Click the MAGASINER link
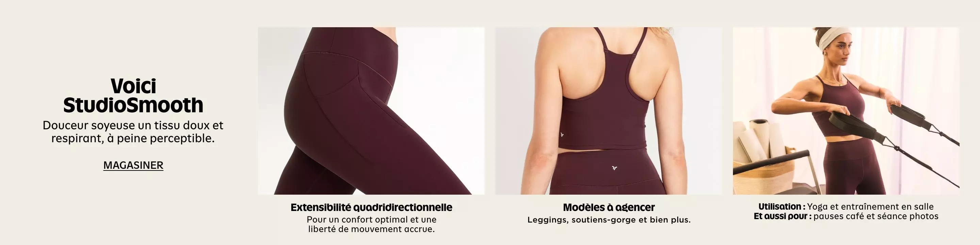 click(x=133, y=165)
